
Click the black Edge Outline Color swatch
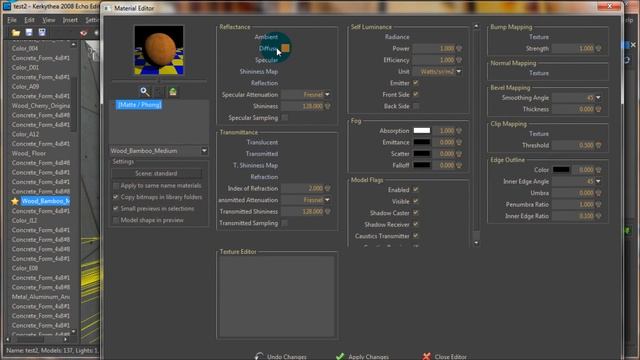click(x=561, y=170)
